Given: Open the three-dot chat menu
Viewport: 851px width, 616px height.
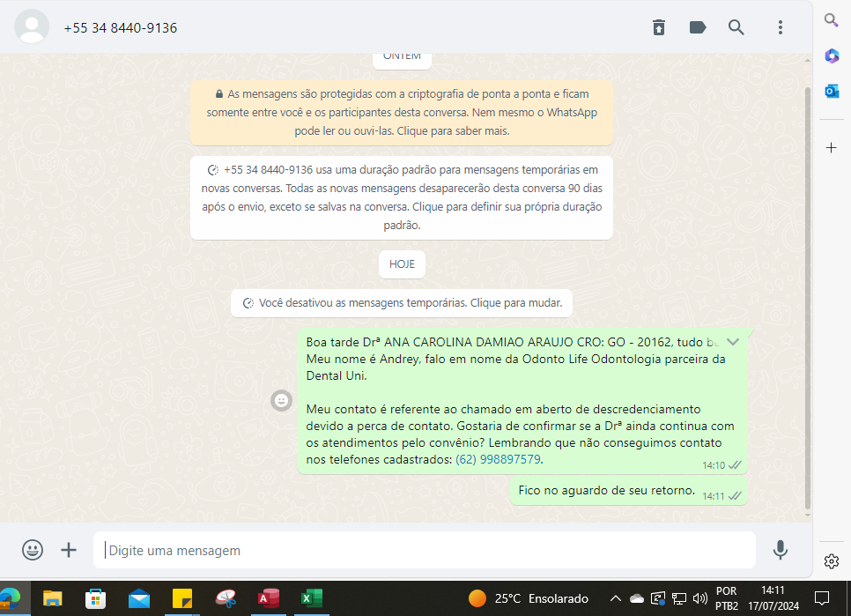Looking at the screenshot, I should (x=781, y=27).
